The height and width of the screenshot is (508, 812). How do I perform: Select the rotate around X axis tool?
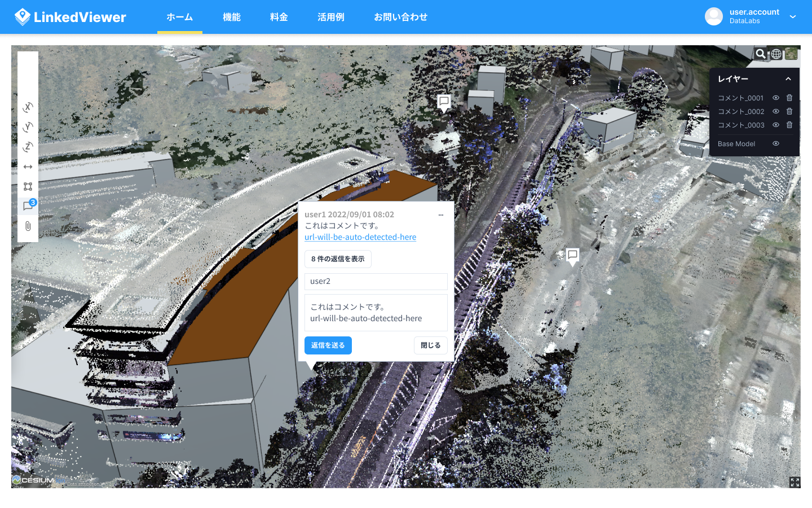point(28,107)
